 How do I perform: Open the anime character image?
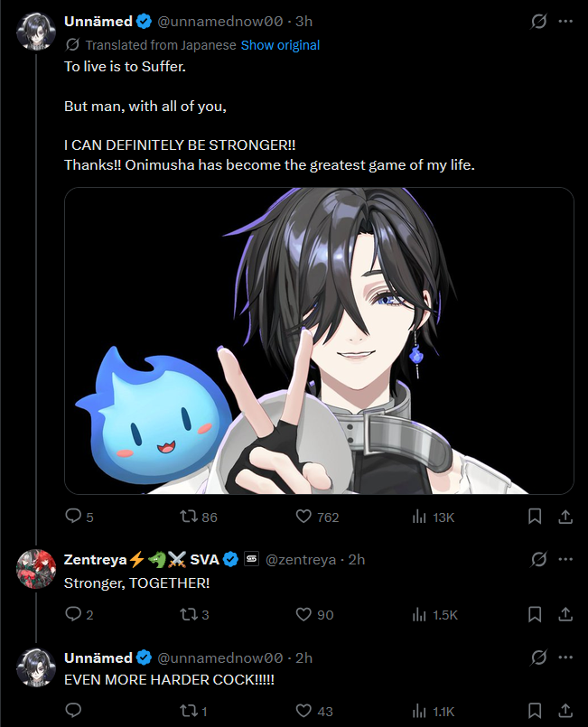click(x=319, y=340)
